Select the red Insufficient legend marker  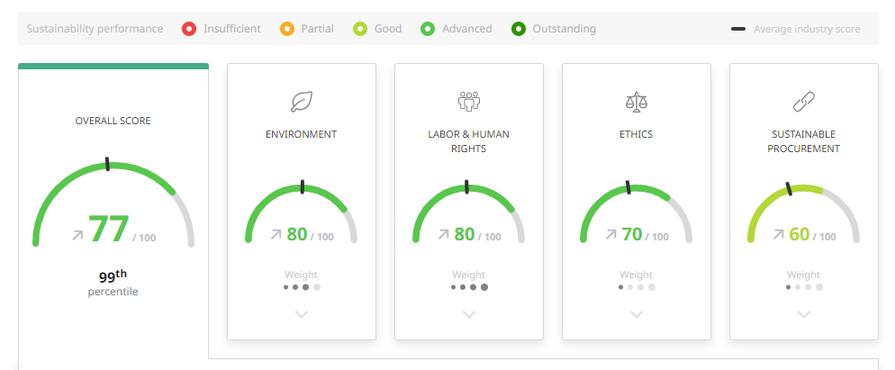click(189, 29)
